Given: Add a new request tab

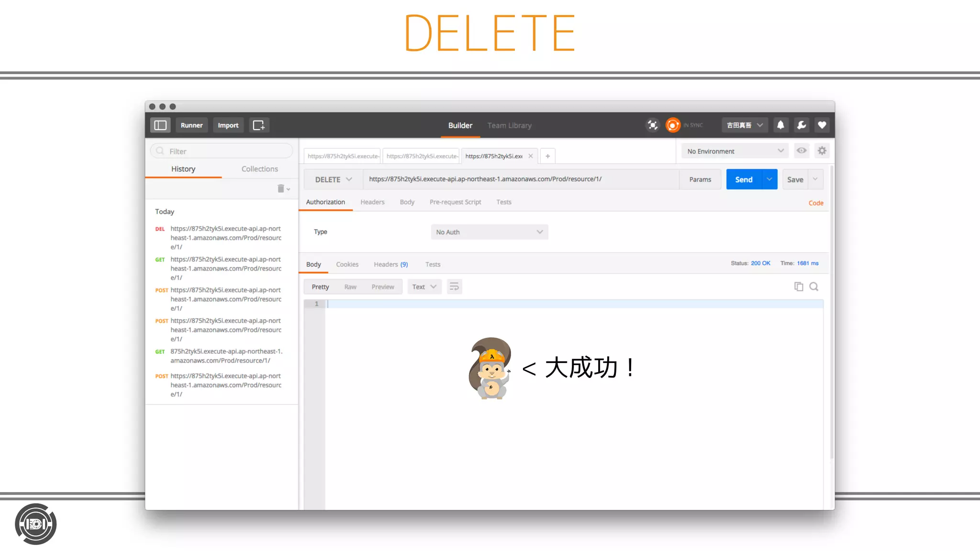Looking at the screenshot, I should tap(548, 156).
